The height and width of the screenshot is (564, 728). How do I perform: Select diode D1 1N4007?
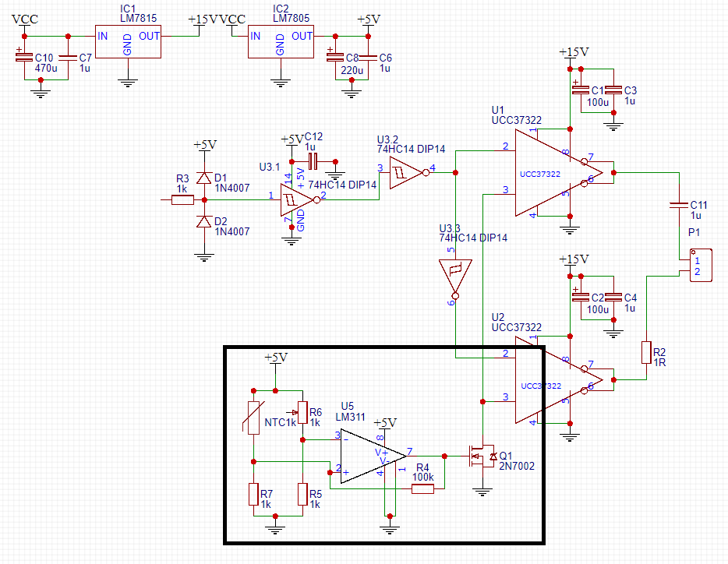(204, 178)
